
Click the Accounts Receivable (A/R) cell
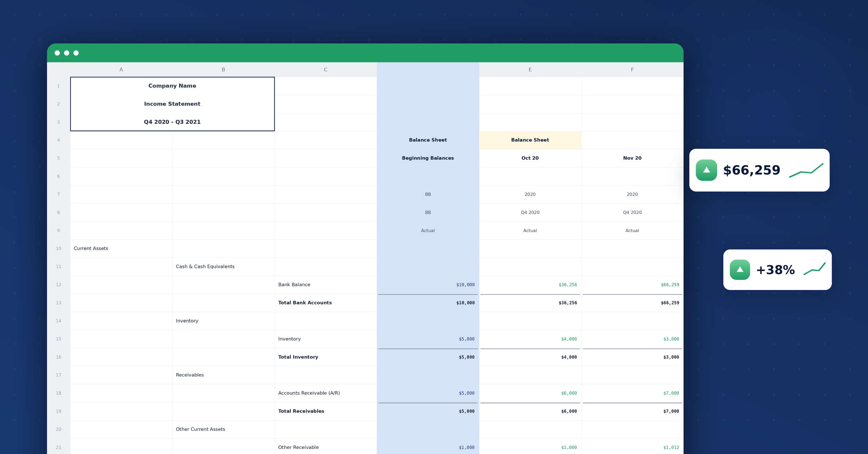[x=326, y=393]
